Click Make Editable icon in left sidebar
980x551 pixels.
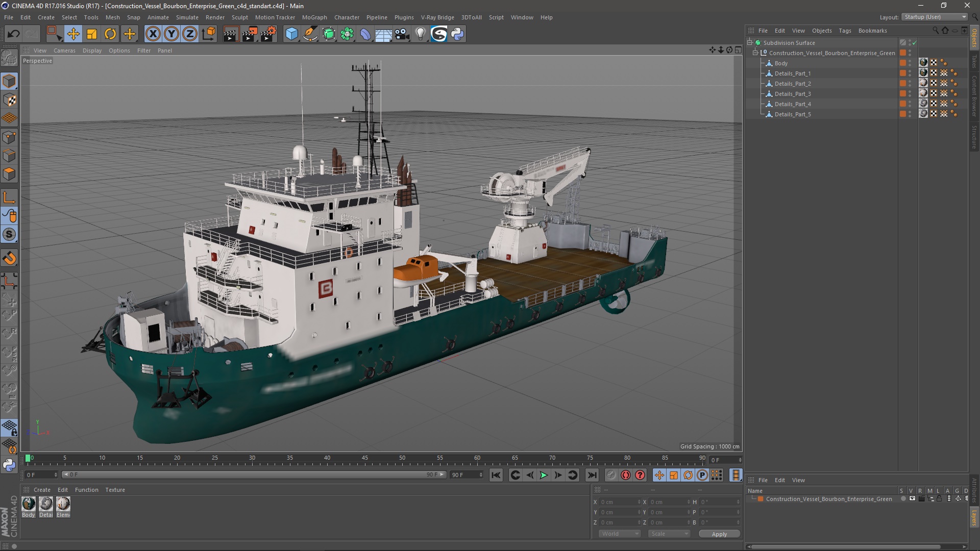click(9, 58)
